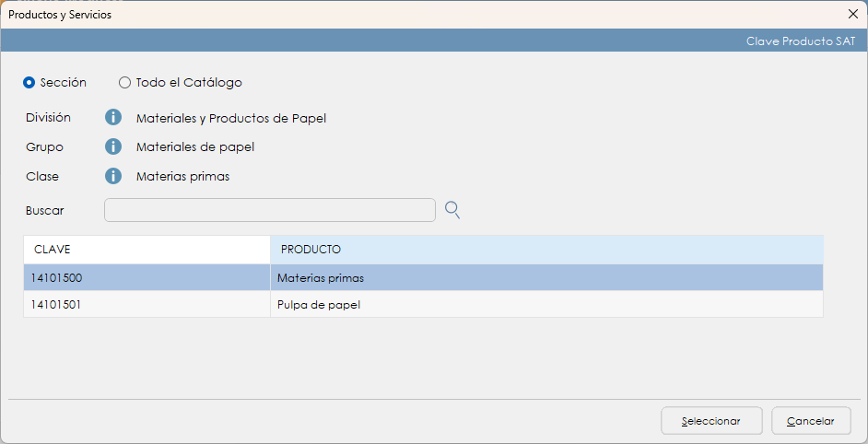This screenshot has height=444, width=868.
Task: Click the Grupo info icon
Action: click(113, 146)
